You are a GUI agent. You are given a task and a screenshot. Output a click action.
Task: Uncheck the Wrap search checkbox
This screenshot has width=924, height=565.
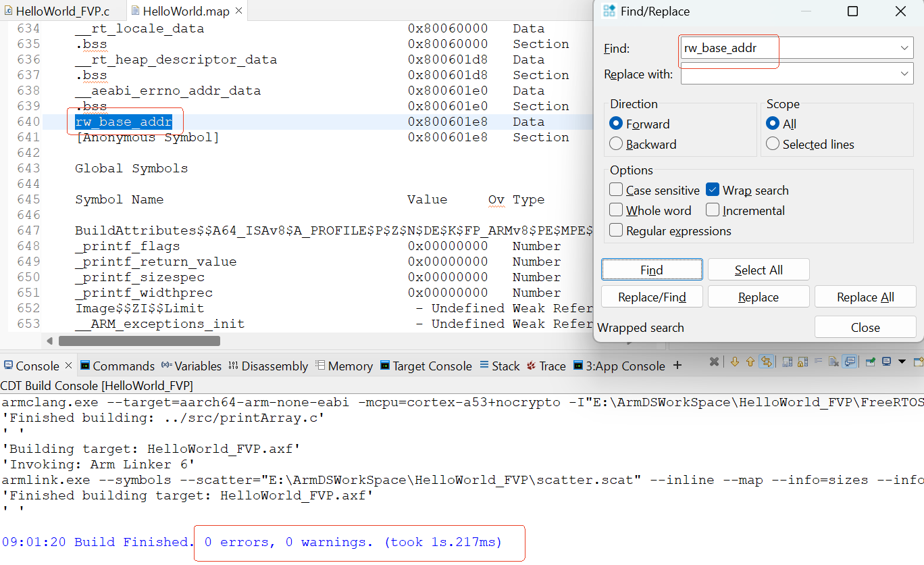713,190
